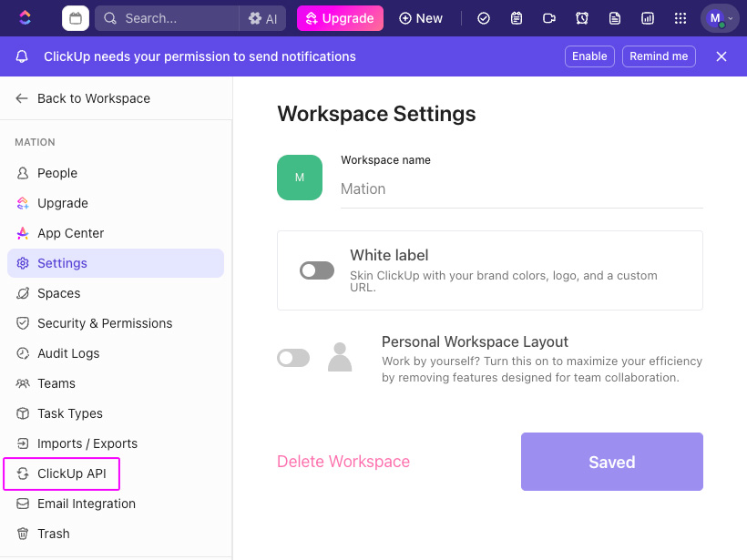Open the apps grid icon

point(680,18)
